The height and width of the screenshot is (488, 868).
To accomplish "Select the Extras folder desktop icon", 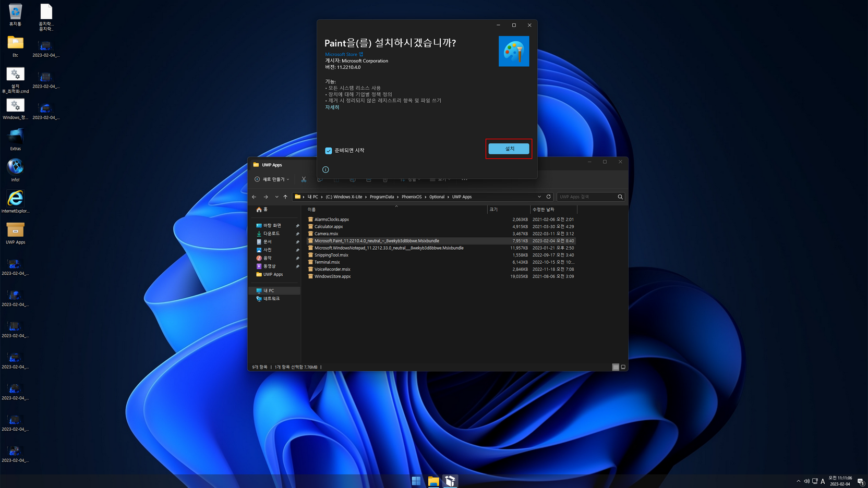I will click(15, 140).
